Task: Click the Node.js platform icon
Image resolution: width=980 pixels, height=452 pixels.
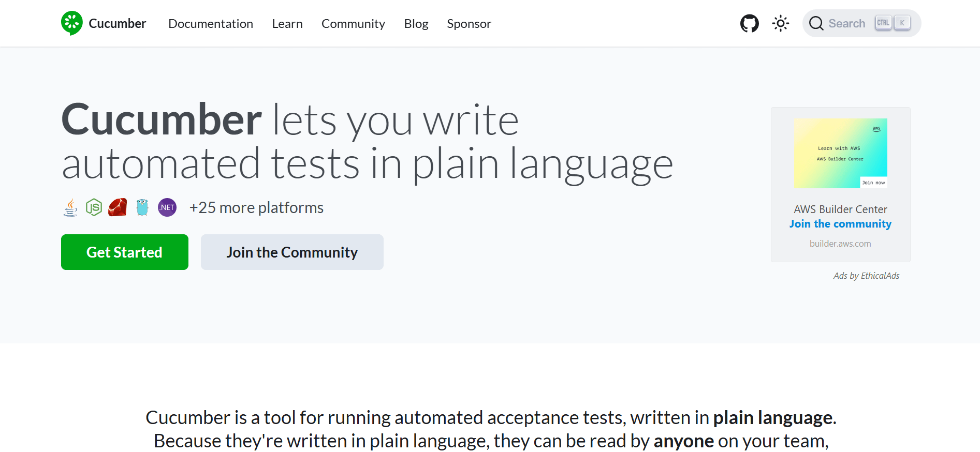Action: point(94,208)
